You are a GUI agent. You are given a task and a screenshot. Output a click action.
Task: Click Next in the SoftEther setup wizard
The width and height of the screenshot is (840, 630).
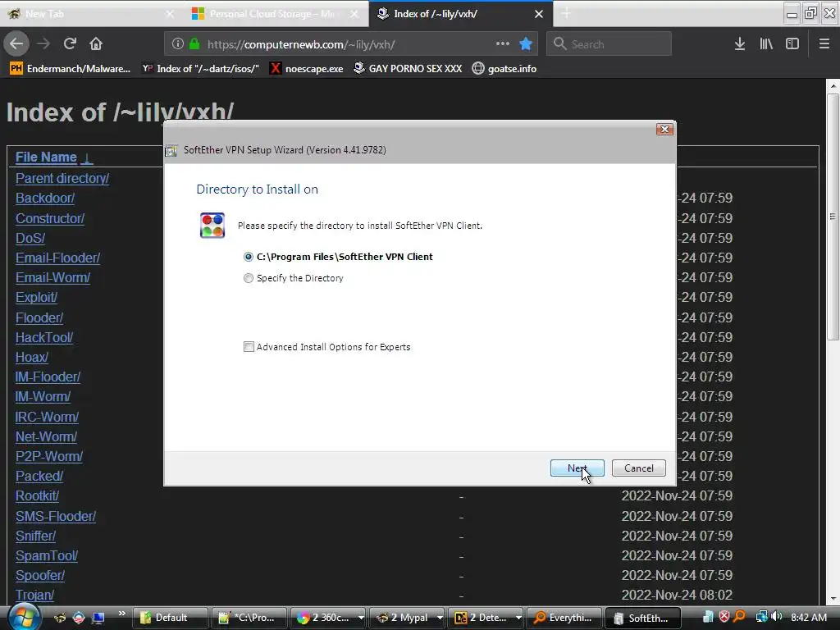[577, 468]
